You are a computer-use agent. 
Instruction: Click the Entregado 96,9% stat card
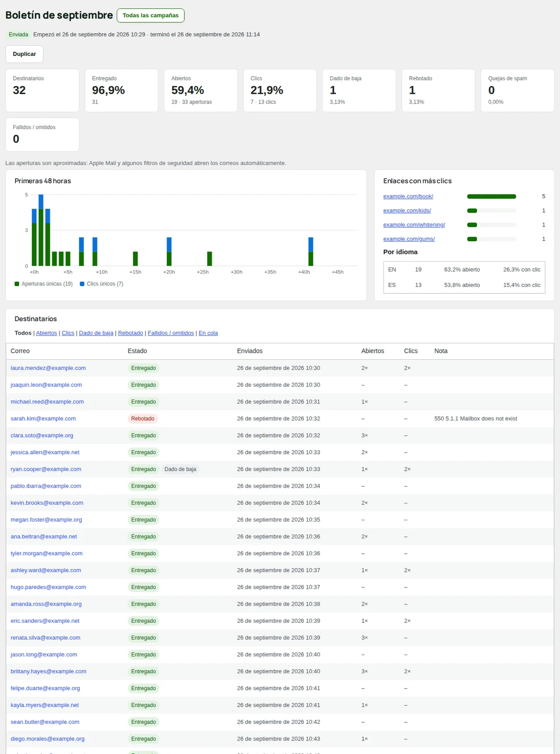point(121,91)
